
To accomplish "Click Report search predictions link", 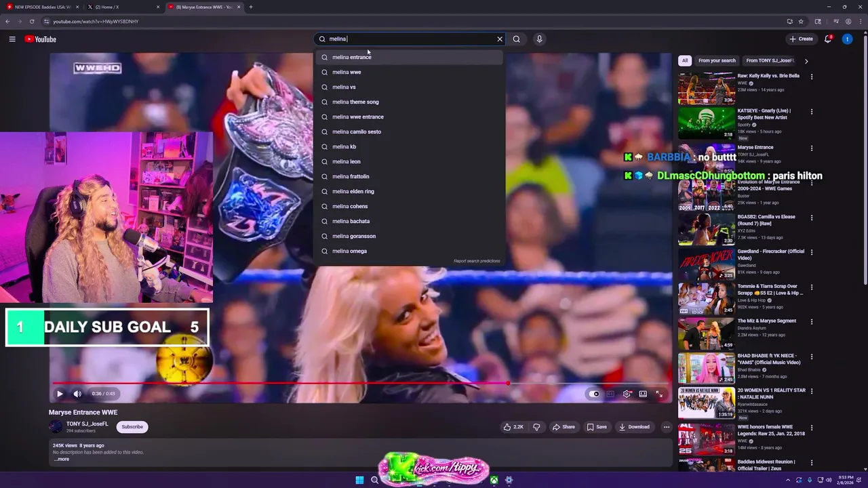I will (477, 261).
